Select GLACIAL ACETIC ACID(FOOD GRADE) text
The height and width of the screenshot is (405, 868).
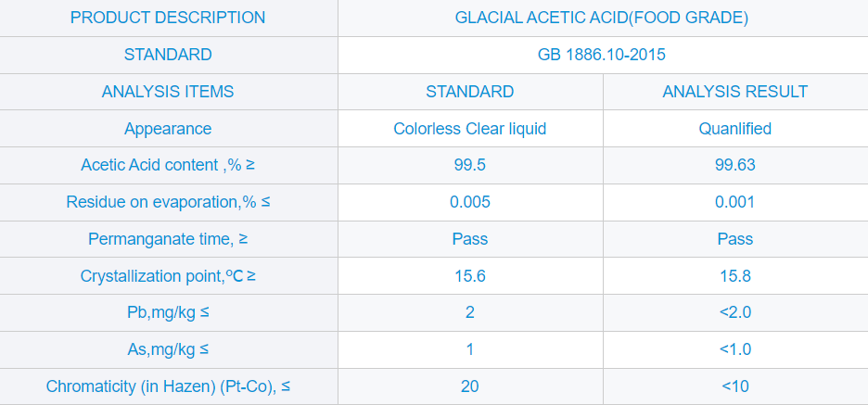tap(602, 18)
